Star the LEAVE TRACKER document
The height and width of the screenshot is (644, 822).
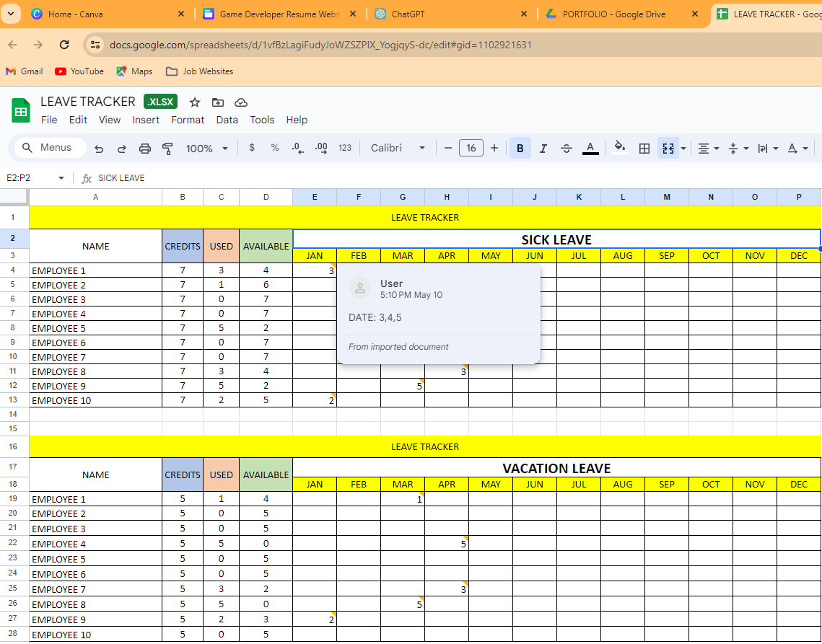point(194,102)
